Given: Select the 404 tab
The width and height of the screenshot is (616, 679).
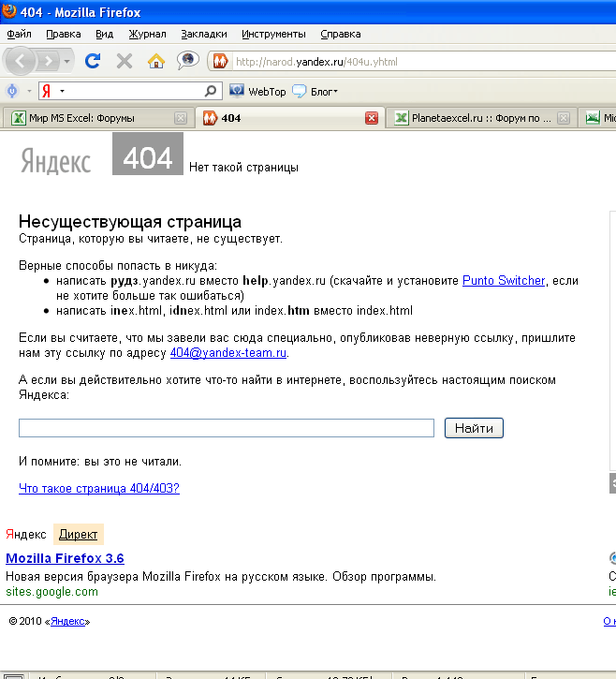Looking at the screenshot, I should pos(289,118).
